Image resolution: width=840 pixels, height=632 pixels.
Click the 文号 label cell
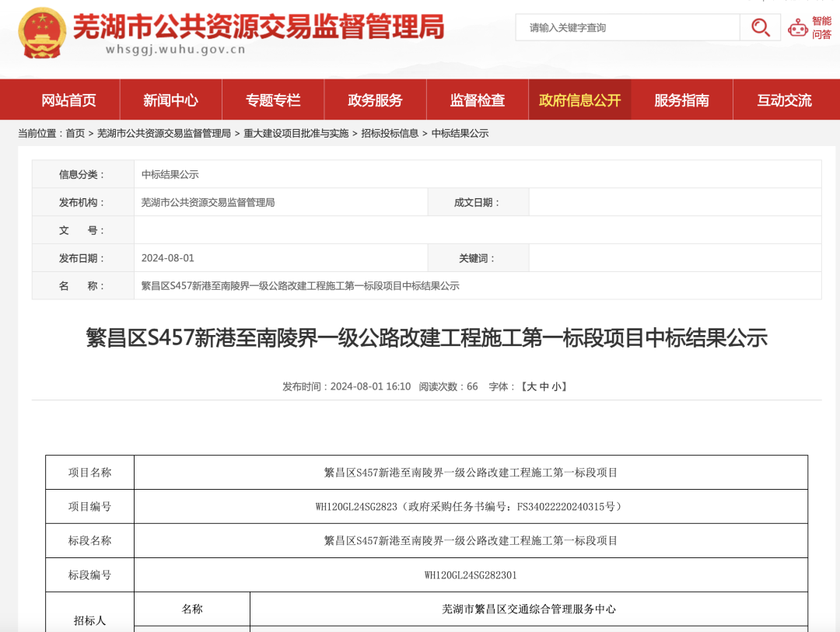pos(83,230)
